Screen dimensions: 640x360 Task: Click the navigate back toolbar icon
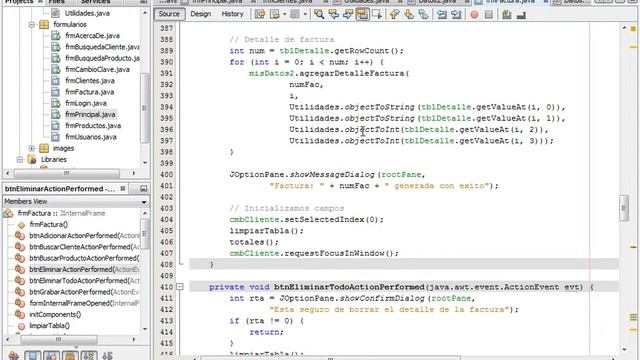[275, 14]
